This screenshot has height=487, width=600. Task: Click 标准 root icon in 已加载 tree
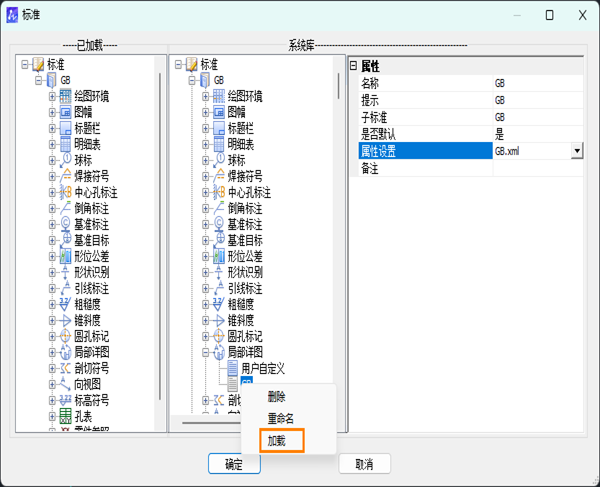(x=38, y=64)
